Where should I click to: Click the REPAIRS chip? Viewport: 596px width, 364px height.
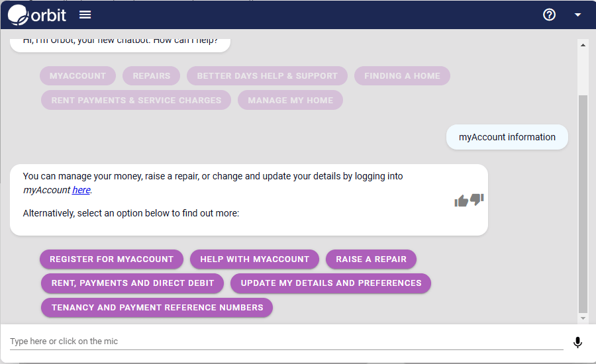point(151,75)
